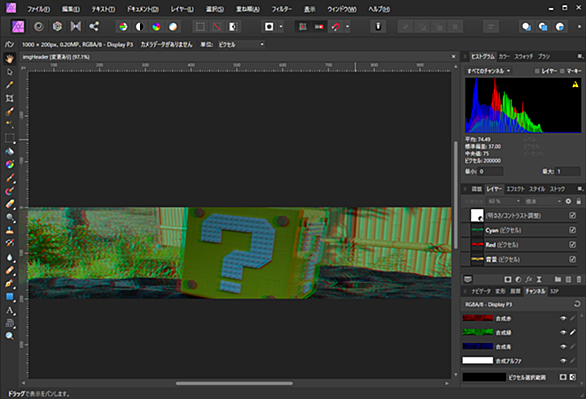This screenshot has width=586, height=399.
Task: Select the Flood Fill bucket tool
Action: tap(10, 151)
